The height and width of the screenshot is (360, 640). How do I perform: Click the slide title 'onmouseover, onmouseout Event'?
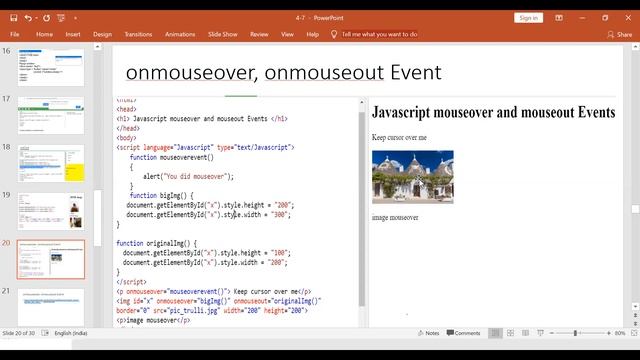[284, 72]
